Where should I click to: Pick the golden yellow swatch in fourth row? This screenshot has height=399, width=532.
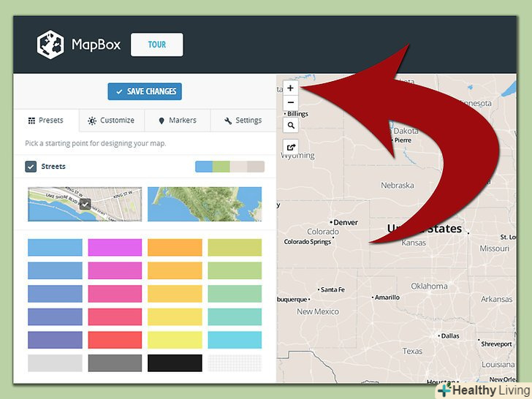(175, 316)
